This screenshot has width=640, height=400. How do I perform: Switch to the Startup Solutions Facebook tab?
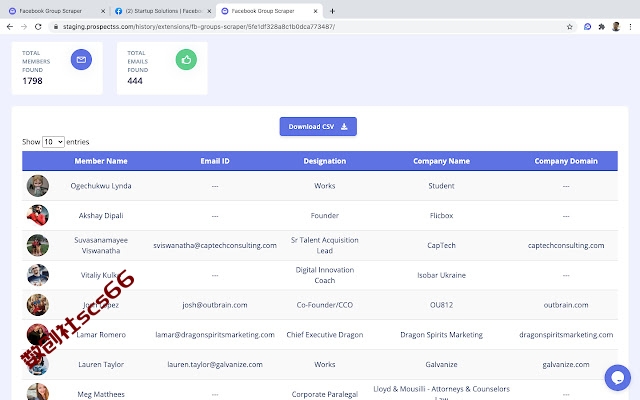pyautogui.click(x=162, y=11)
